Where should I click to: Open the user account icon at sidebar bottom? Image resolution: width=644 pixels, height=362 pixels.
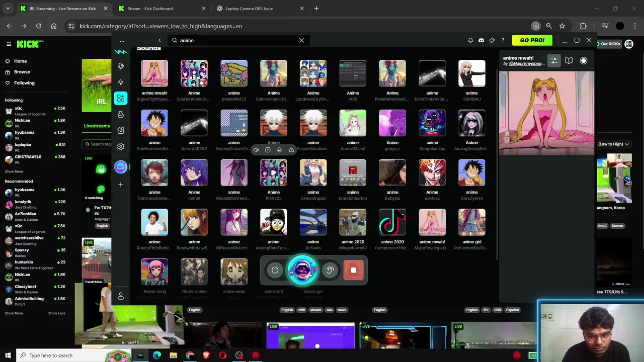pyautogui.click(x=121, y=296)
